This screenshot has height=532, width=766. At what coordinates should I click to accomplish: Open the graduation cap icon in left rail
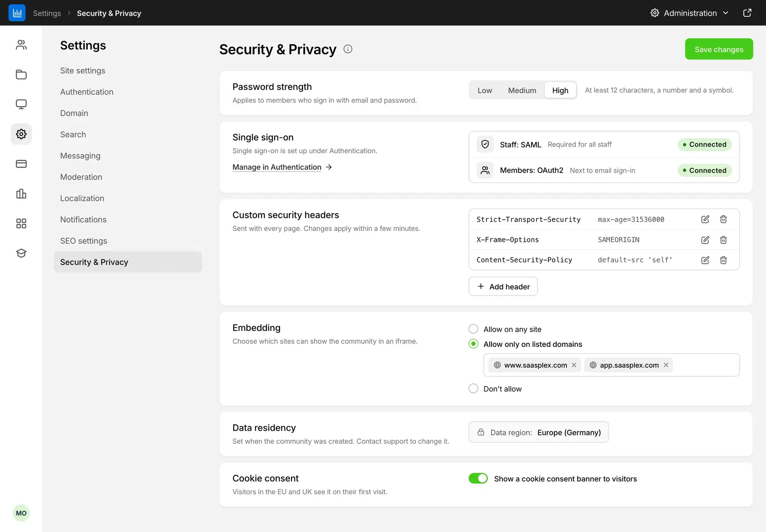[21, 253]
